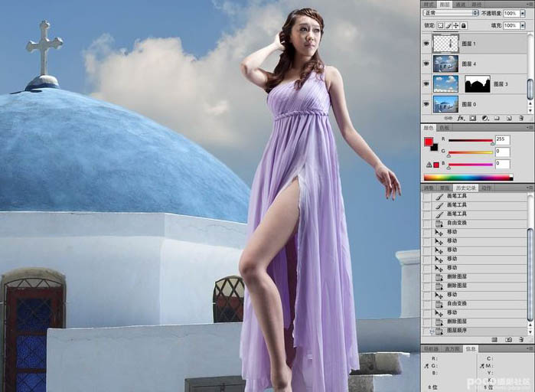This screenshot has height=392, width=535.
Task: Click the lock all padlock icon
Action: 464,25
